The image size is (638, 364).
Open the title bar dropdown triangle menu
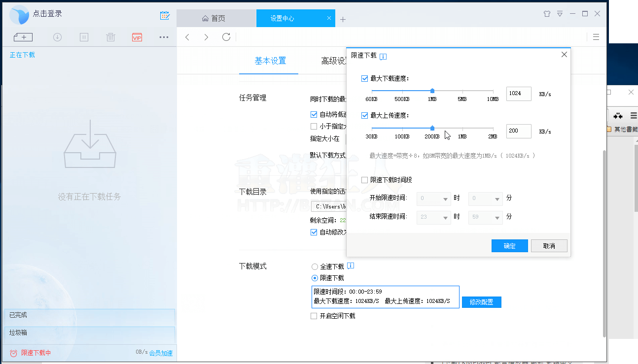560,14
